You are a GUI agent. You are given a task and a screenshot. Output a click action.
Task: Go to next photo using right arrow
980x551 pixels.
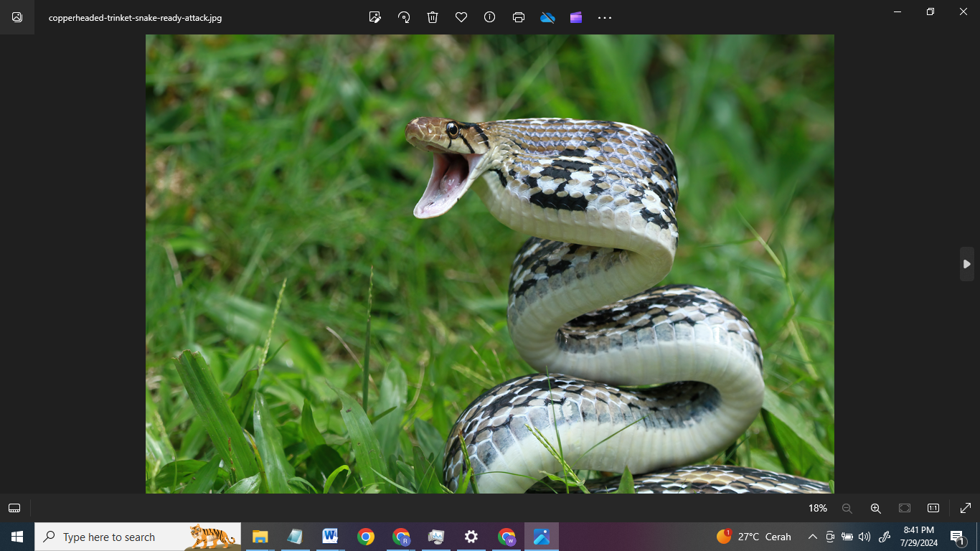click(966, 264)
